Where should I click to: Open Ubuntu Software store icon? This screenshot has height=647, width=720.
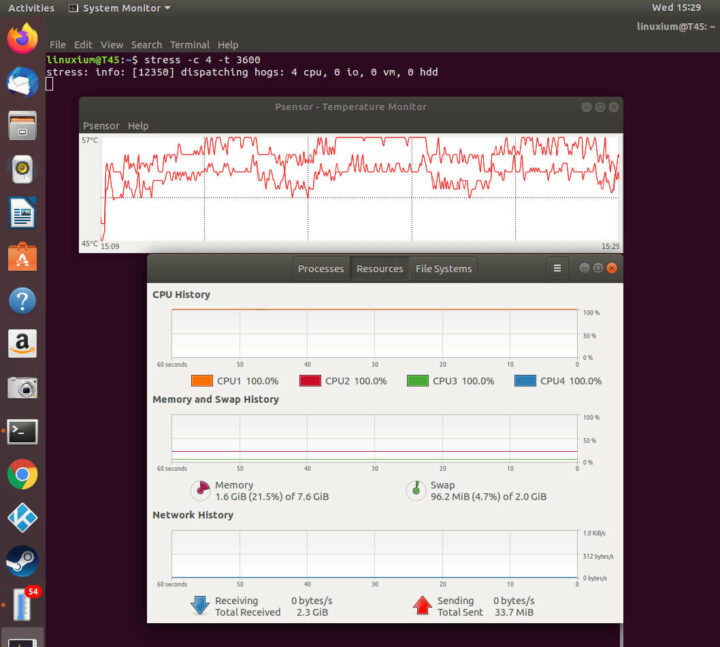[22, 257]
